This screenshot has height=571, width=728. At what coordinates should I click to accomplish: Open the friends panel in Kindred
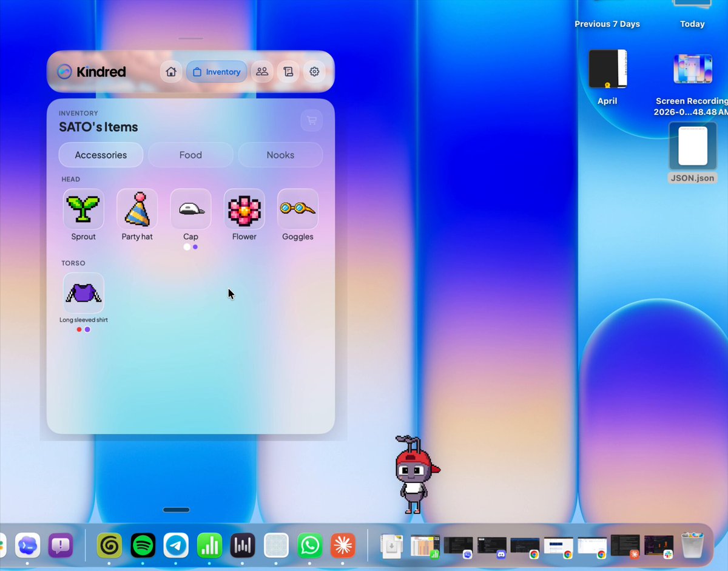[262, 72]
